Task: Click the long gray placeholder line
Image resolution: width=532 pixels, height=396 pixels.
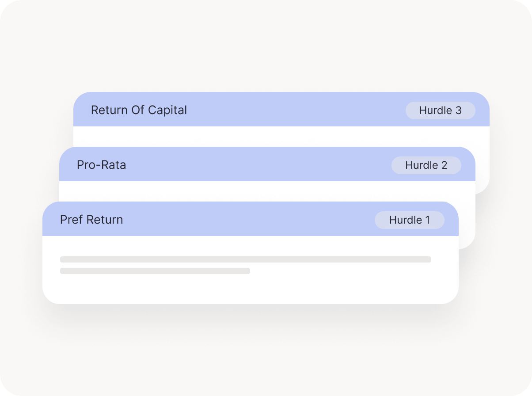Action: click(x=246, y=259)
